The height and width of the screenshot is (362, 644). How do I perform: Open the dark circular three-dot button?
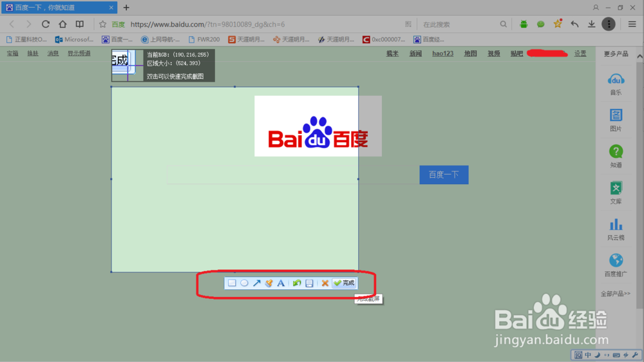coord(609,24)
